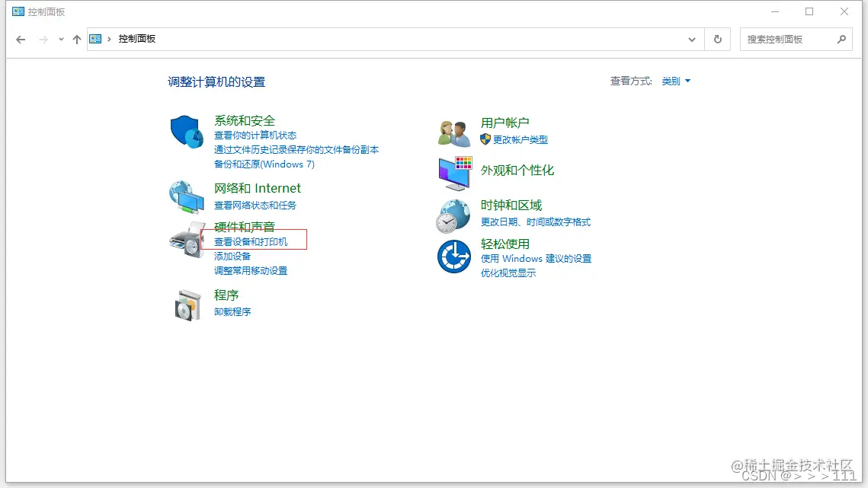The width and height of the screenshot is (868, 488).
Task: Minimize the Control Panel window
Action: coord(775,11)
